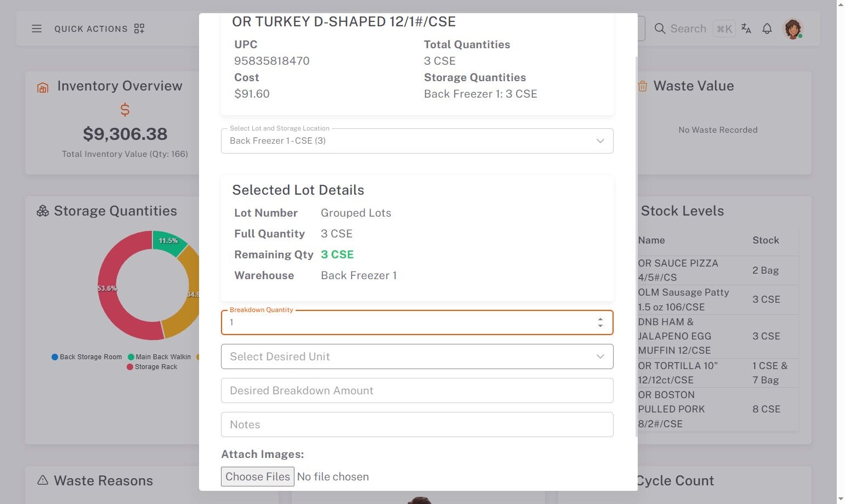This screenshot has height=504, width=845.
Task: Click the Inventory Overview warehouse icon
Action: 43,87
